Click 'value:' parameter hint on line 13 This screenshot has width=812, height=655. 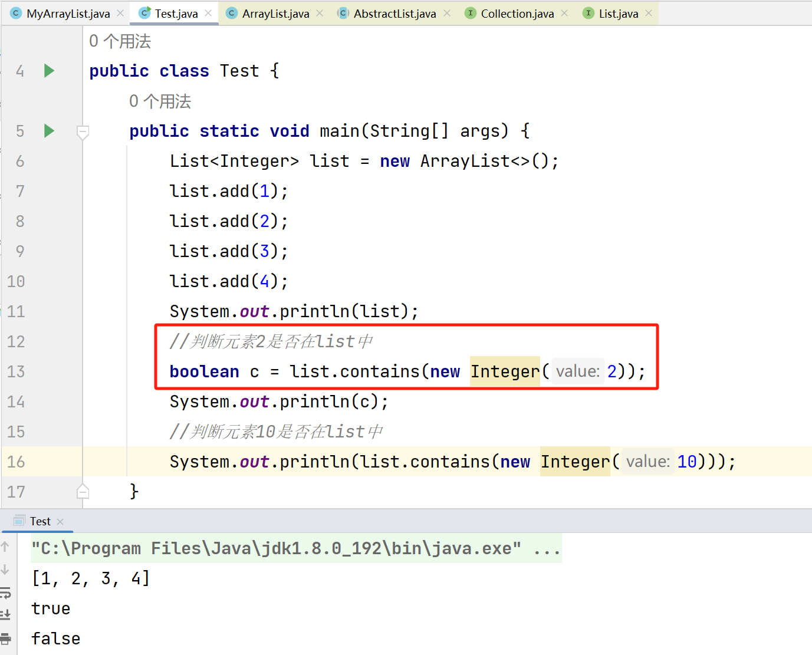(x=578, y=371)
